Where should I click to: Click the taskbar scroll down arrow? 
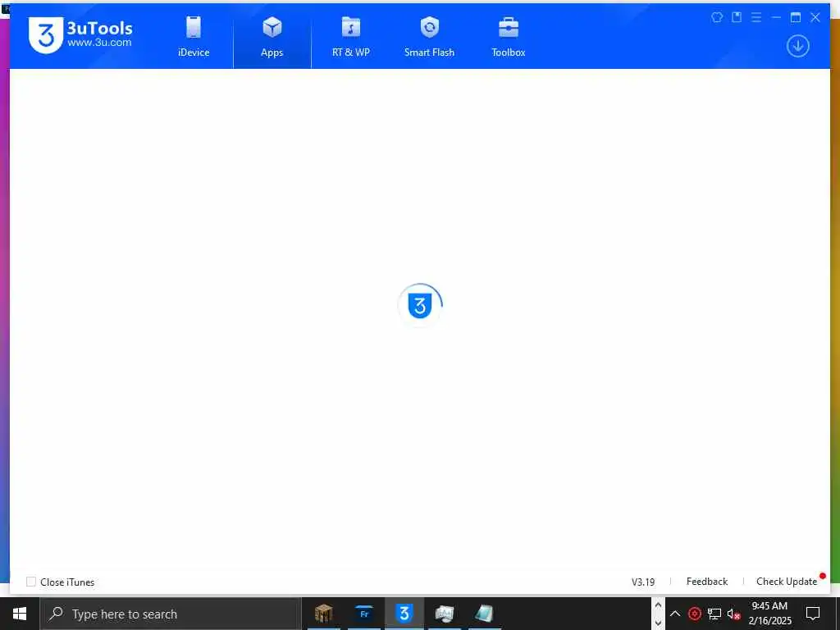(x=658, y=623)
